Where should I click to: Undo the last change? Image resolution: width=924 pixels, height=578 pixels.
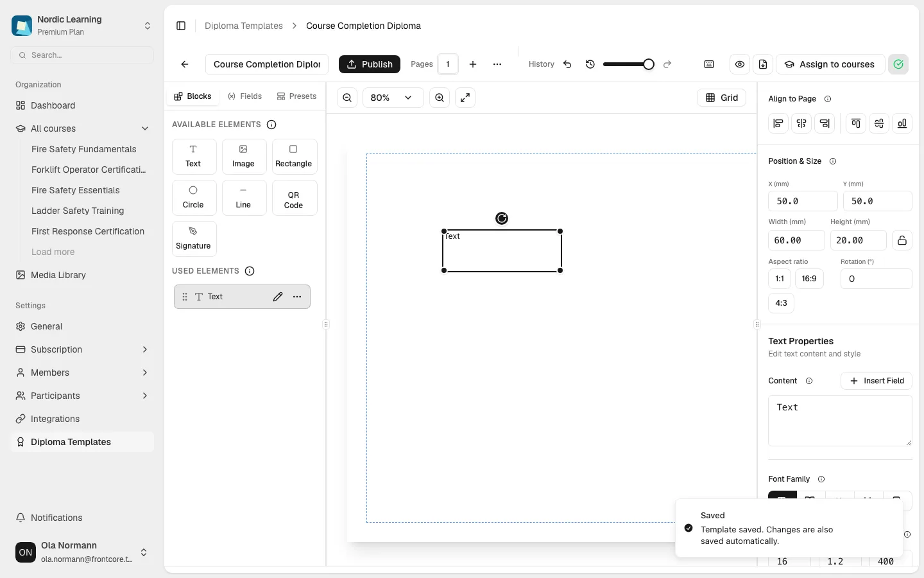pyautogui.click(x=567, y=64)
